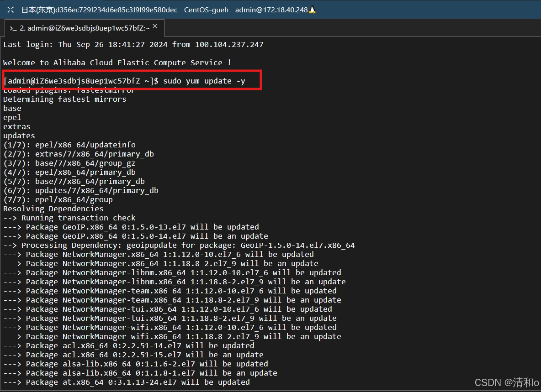Viewport: 541px width, 392px height.
Task: Click the terminal prompt icon on the tab
Action: [x=13, y=28]
